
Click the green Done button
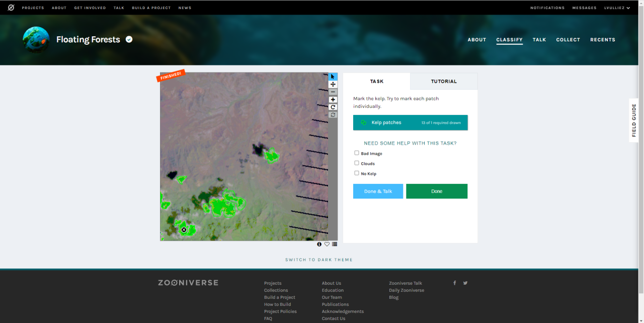pyautogui.click(x=437, y=191)
